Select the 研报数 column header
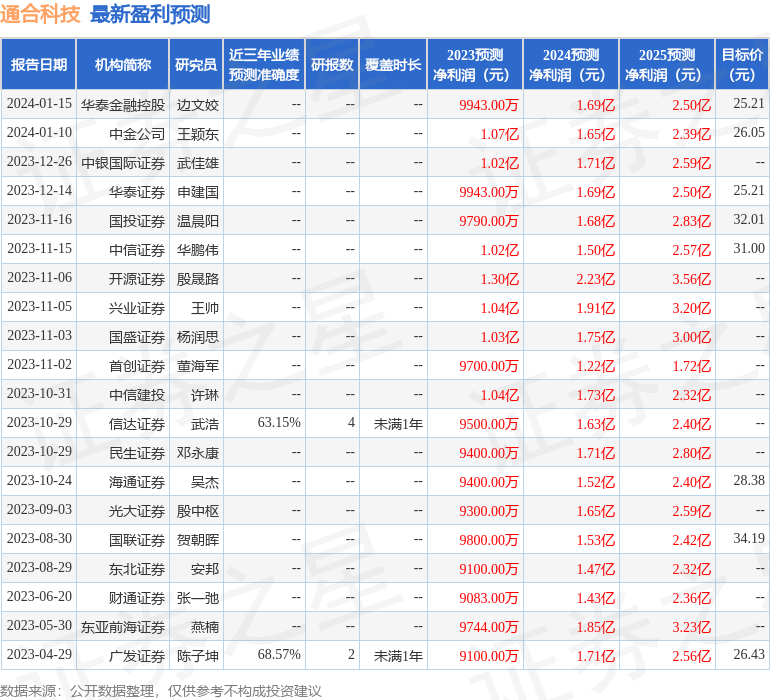Screen dimensions: 770x700 pyautogui.click(x=332, y=64)
